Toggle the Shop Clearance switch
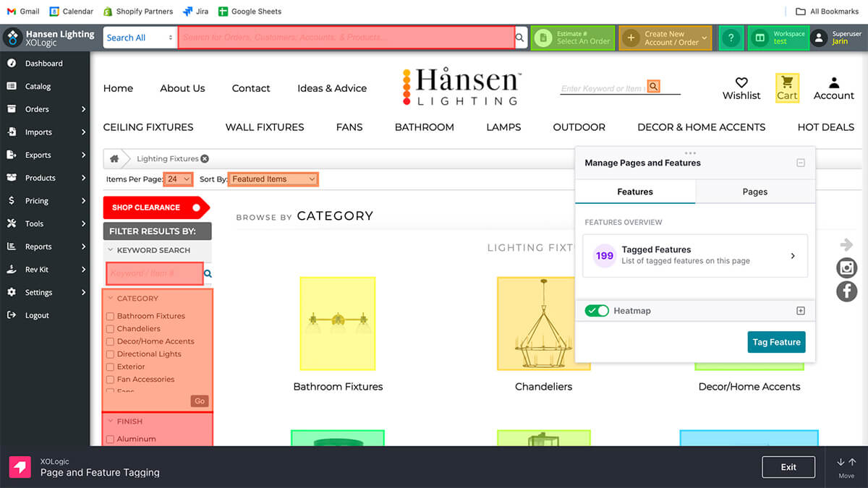868x488 pixels. (195, 207)
